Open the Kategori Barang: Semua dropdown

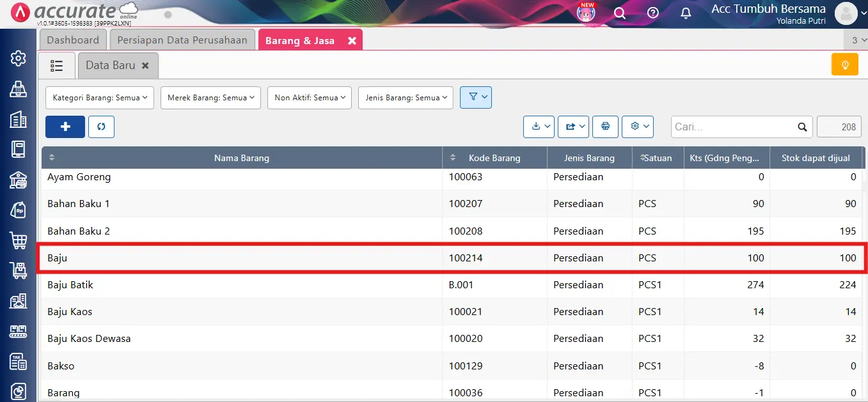[99, 97]
